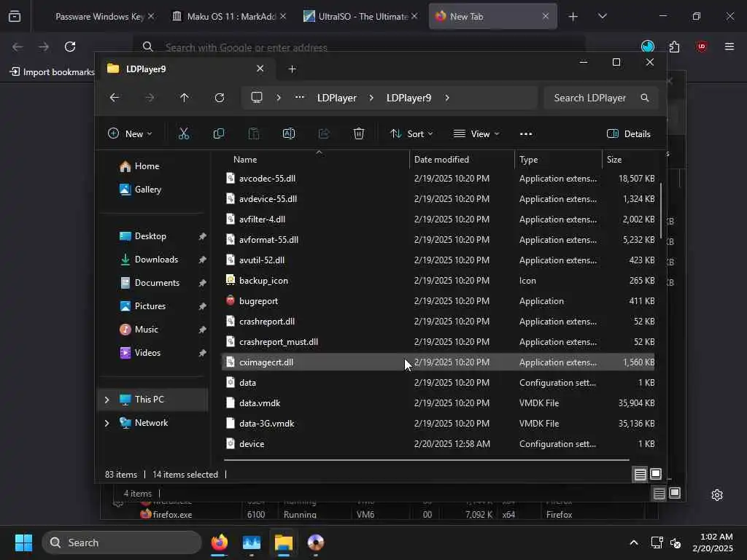Show hidden system tray icons
The image size is (747, 560).
634,542
